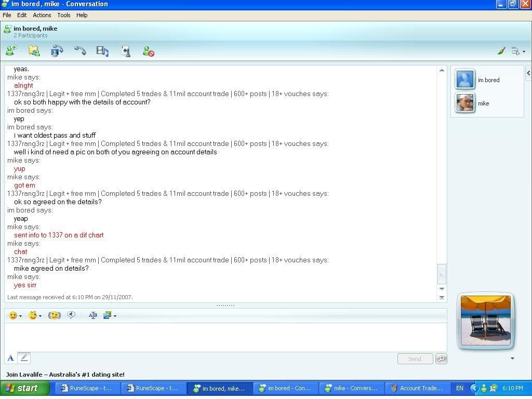Open the File menu

pyautogui.click(x=7, y=15)
